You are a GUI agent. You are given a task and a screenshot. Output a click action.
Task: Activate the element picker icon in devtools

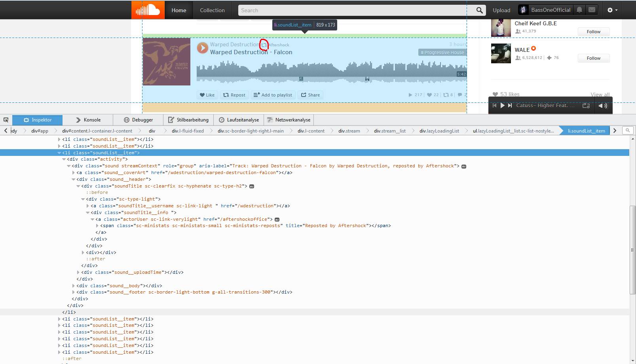[x=6, y=120]
